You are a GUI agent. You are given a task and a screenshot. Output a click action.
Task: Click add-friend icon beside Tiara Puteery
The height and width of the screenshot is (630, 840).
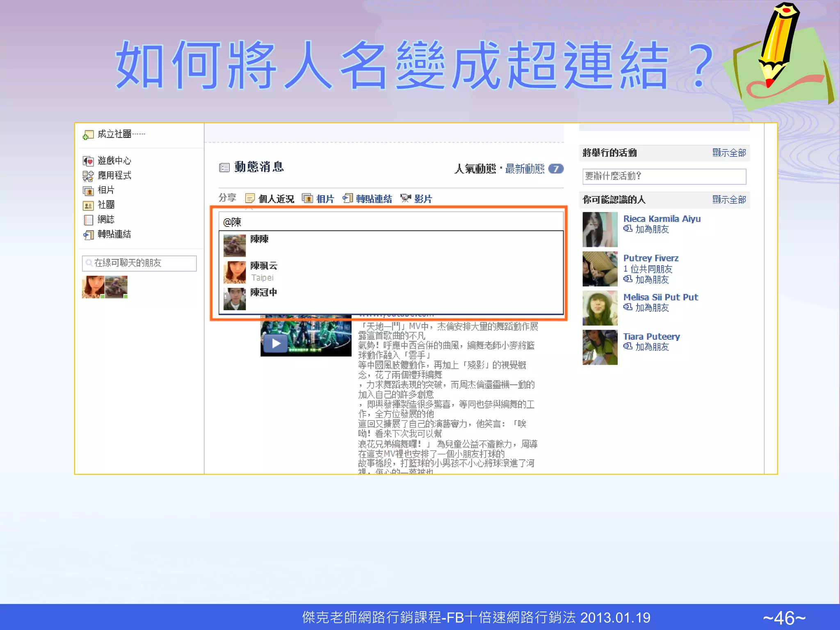628,347
